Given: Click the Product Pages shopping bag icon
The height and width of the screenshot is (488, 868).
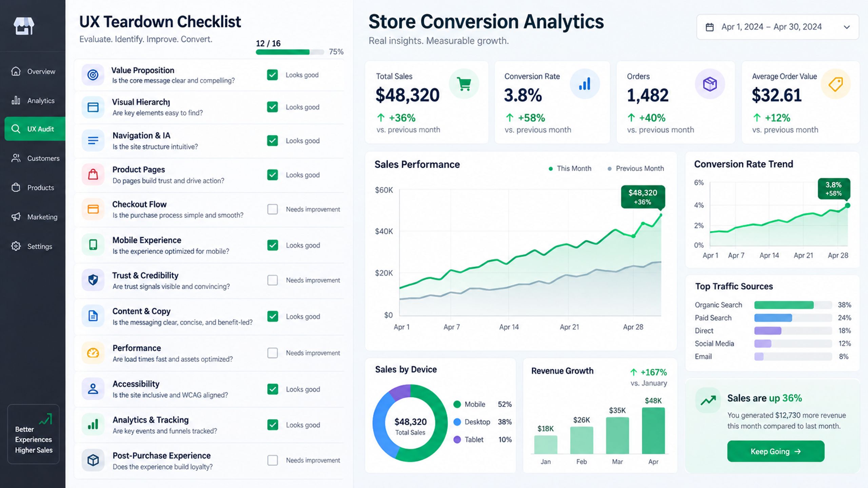Looking at the screenshot, I should click(93, 175).
